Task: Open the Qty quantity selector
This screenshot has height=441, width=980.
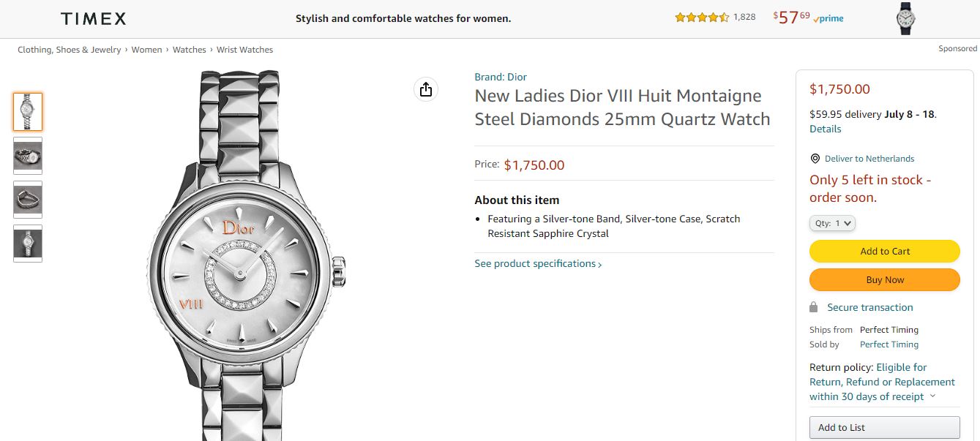Action: tap(832, 223)
